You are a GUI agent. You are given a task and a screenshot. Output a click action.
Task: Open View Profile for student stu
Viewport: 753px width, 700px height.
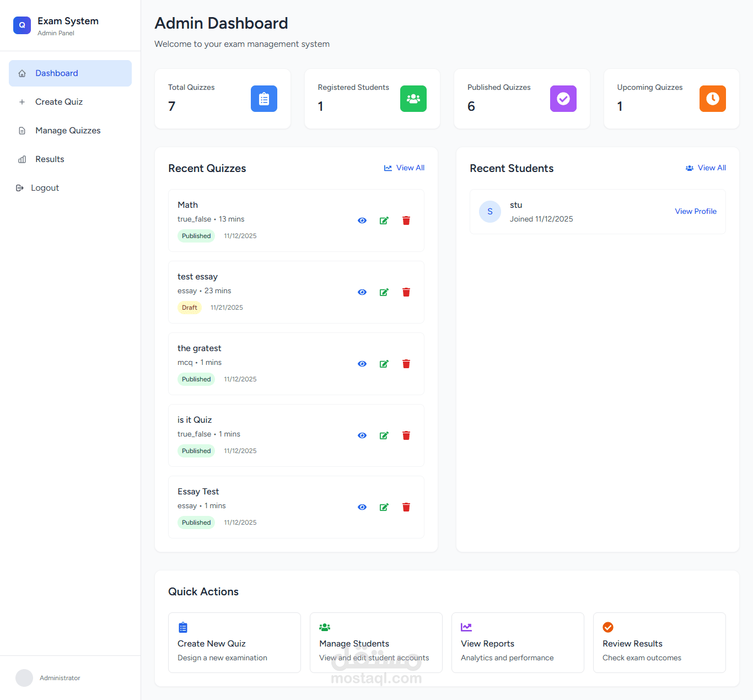tap(696, 211)
